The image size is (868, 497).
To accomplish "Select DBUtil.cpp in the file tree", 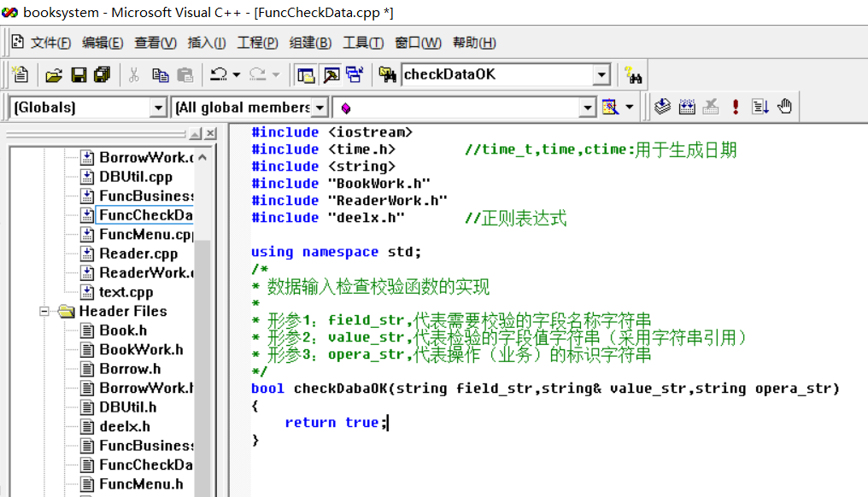I will (x=136, y=177).
